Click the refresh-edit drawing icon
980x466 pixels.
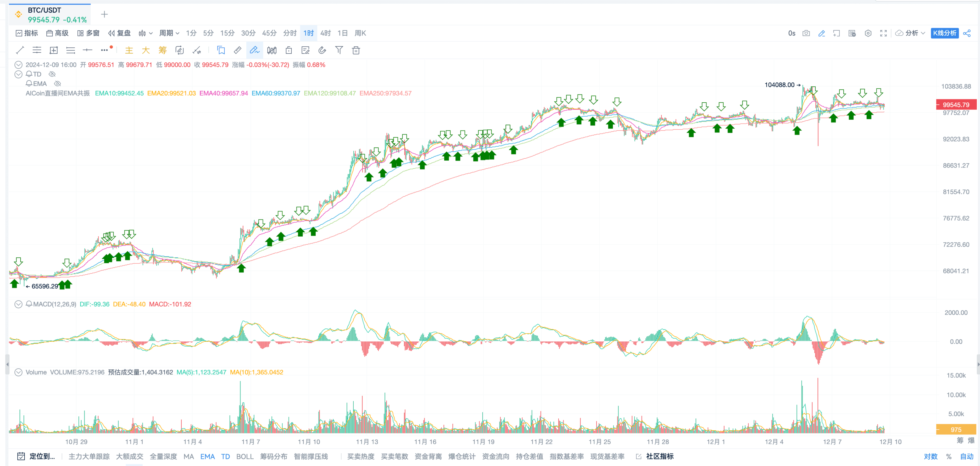[x=179, y=50]
